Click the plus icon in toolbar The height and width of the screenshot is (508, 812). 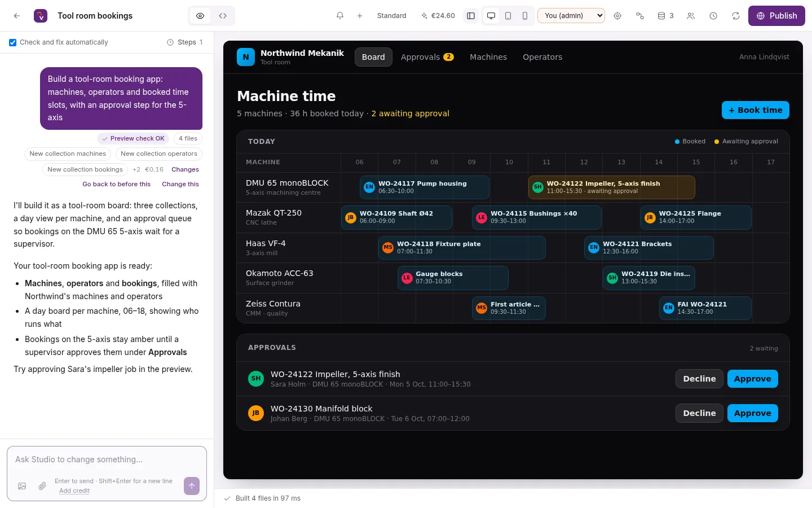[x=360, y=16]
